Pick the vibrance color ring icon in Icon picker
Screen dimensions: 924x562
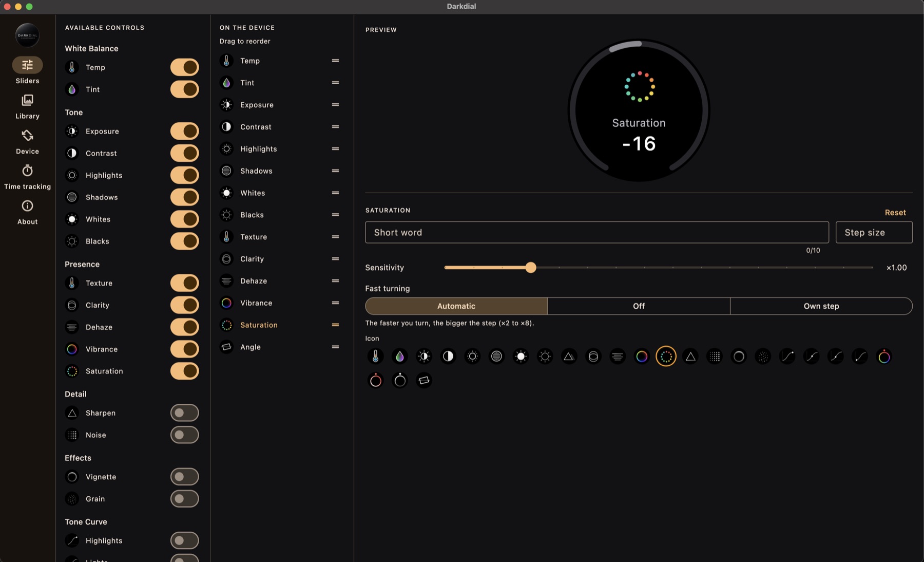642,356
